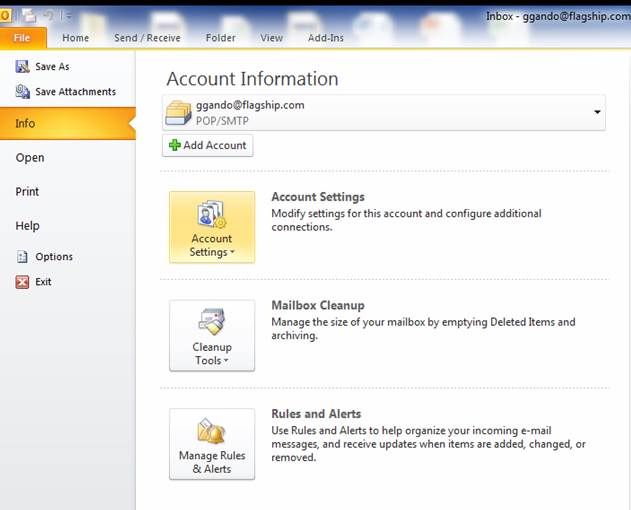Open the View ribbon tab

point(272,38)
